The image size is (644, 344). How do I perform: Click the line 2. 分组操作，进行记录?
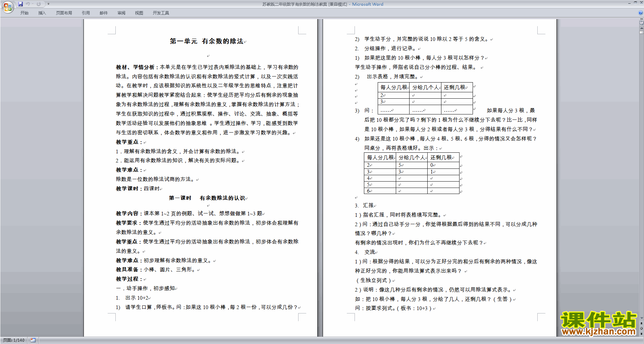point(386,48)
